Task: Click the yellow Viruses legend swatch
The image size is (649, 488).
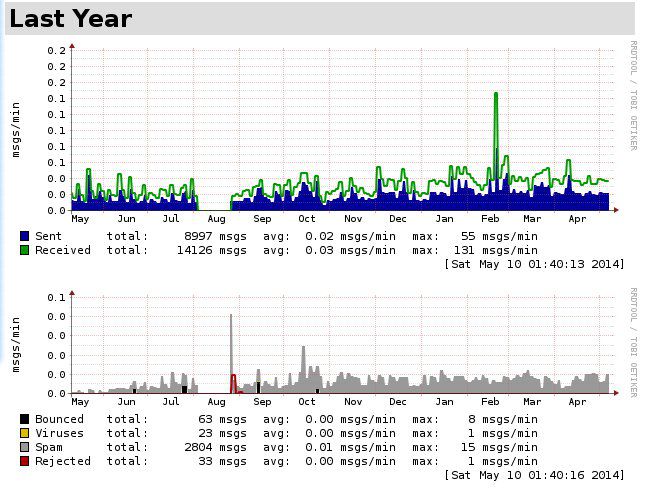Action: coord(25,433)
